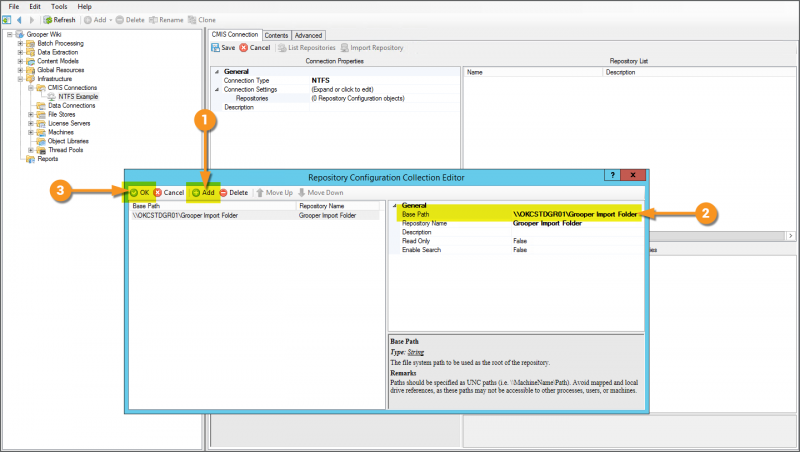This screenshot has width=800, height=452.
Task: Click the Repository List Description column header
Action: point(699,72)
